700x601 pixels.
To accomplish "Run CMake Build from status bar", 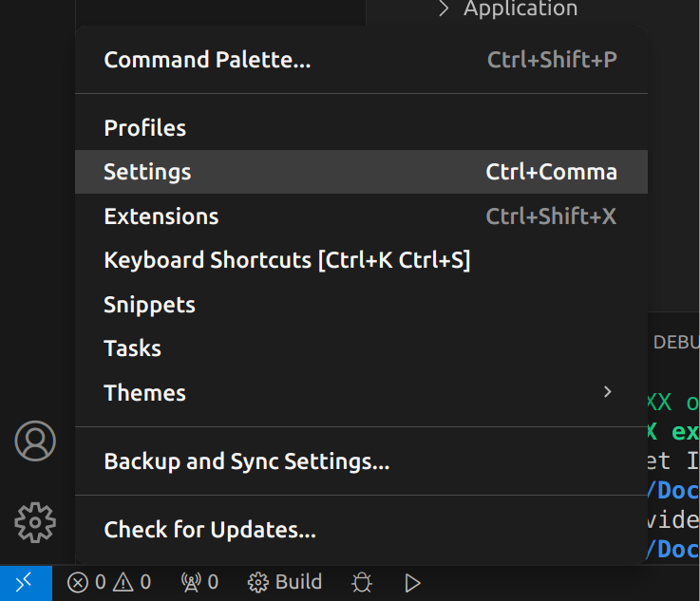I will (284, 583).
